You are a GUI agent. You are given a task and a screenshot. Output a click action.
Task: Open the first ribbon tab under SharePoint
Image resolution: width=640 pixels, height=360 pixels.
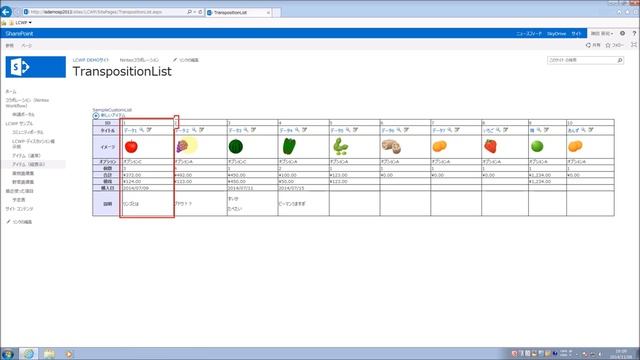tap(9, 46)
